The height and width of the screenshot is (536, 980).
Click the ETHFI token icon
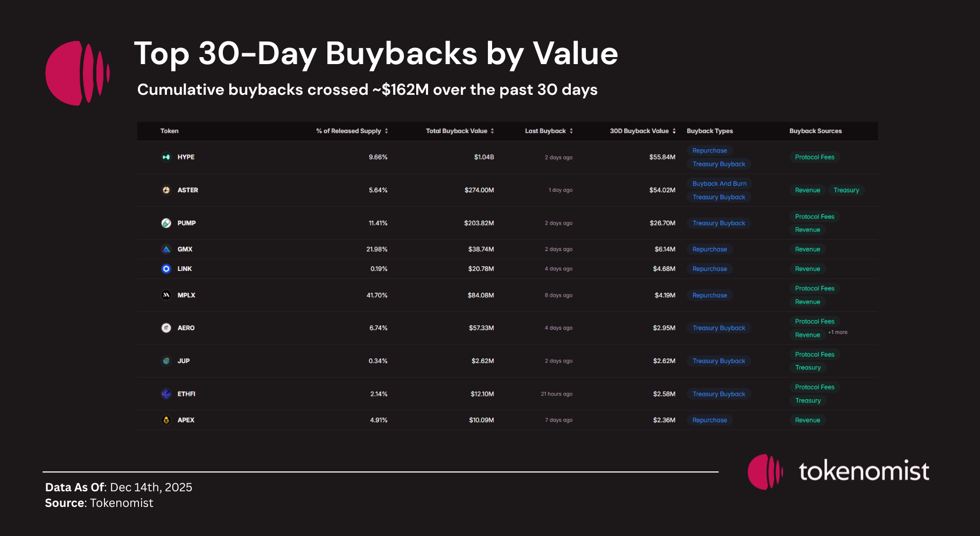pos(166,394)
